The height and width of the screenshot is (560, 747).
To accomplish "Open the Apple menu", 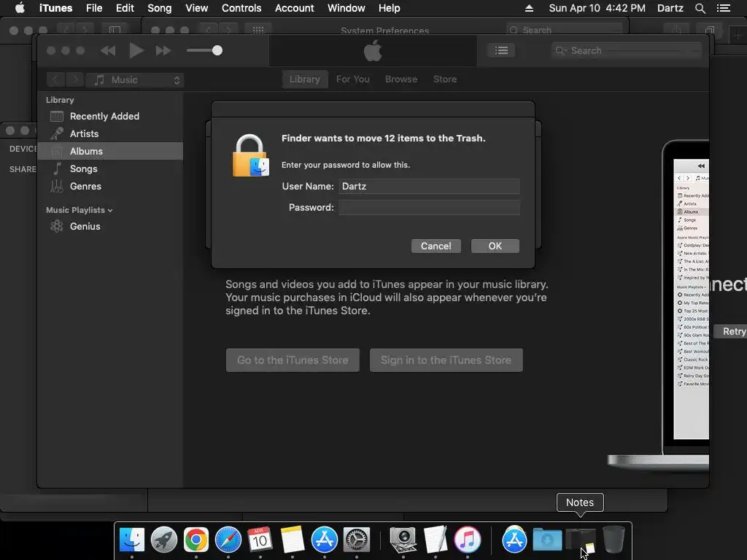I will 20,8.
